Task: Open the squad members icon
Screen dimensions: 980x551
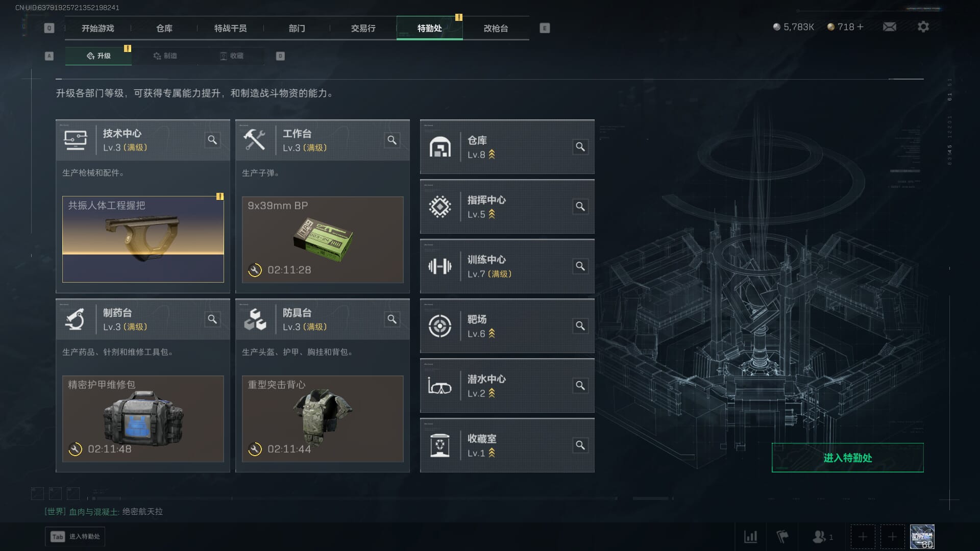Action: (x=822, y=537)
